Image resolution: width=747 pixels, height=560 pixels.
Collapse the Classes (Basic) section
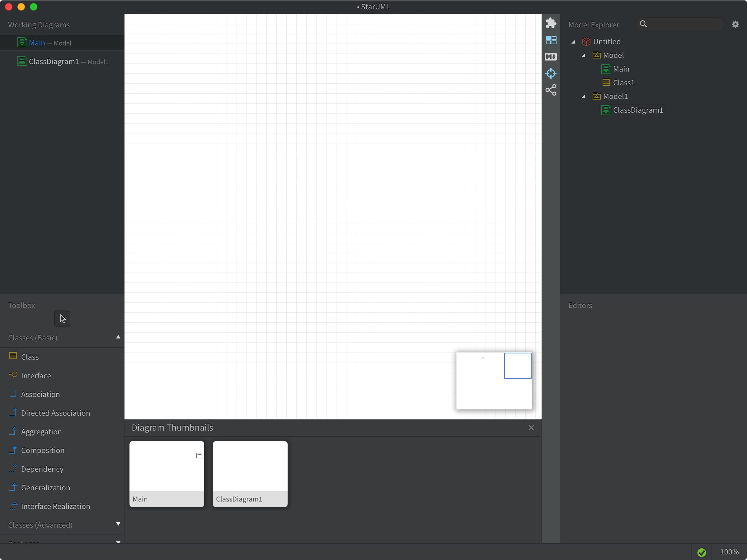coord(118,337)
